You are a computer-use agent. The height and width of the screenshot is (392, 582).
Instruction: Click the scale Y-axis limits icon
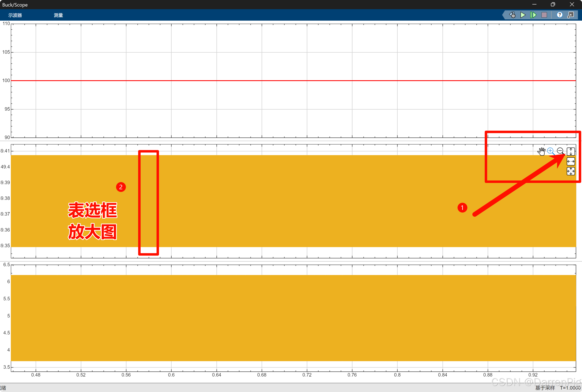[571, 151]
